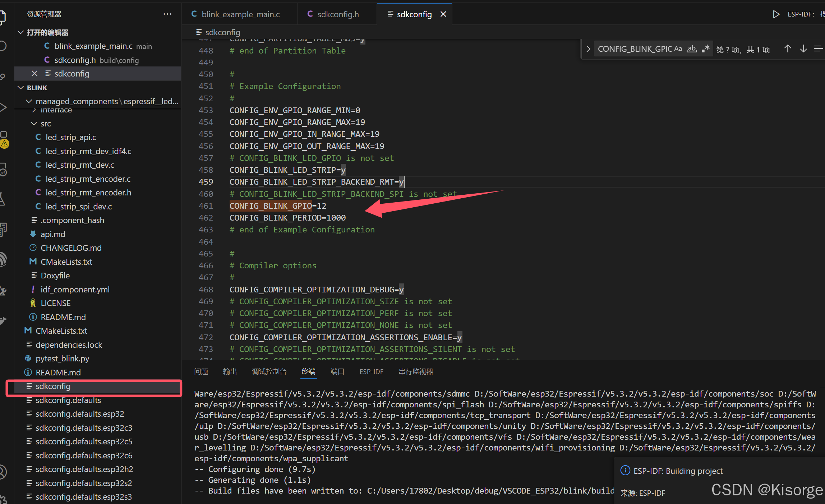Open the Output panel tab
The image size is (825, 504).
point(230,371)
